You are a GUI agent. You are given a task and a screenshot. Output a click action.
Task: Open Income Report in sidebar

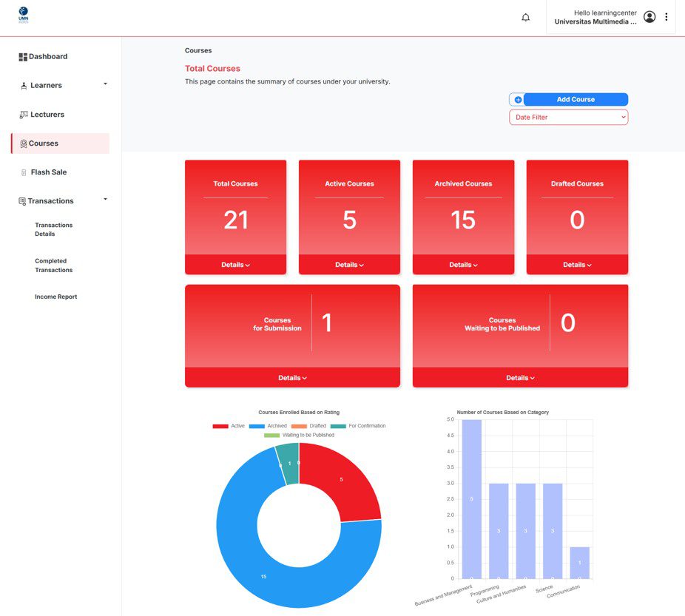[x=55, y=297]
